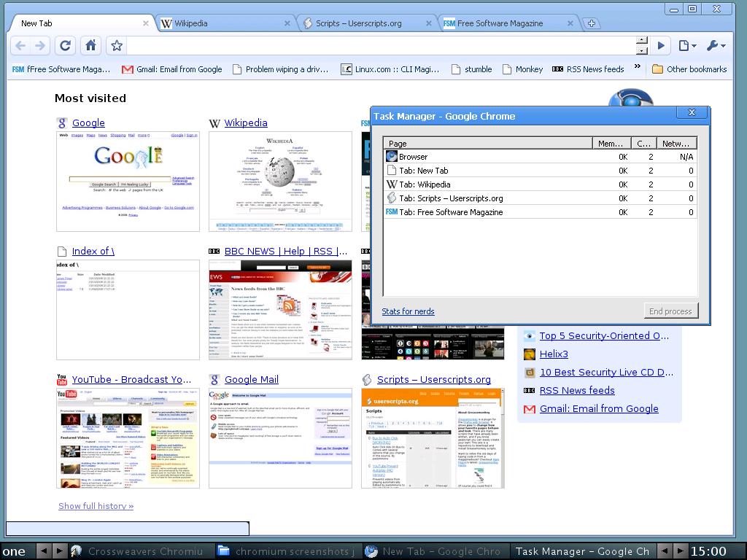Reload the page with refresh icon

65,46
